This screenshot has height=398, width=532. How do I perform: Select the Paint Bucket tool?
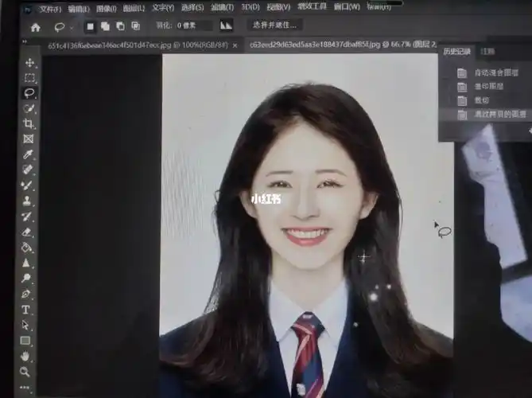tap(26, 248)
